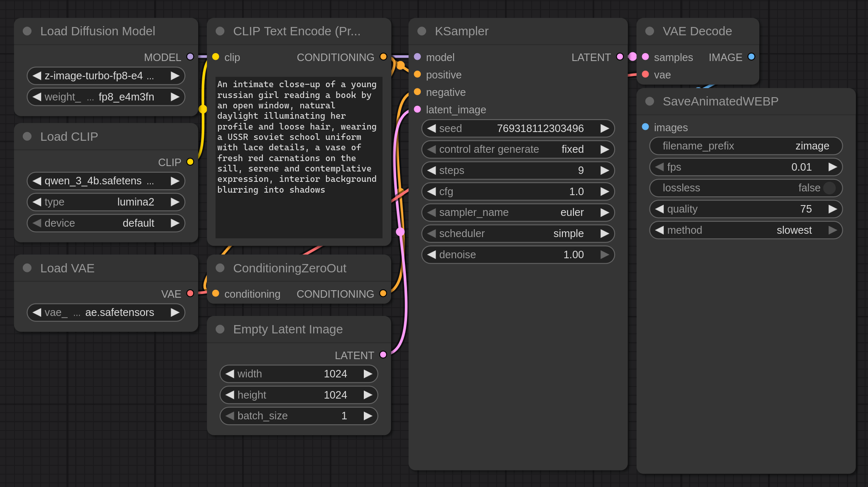Click the MODEL output socket
This screenshot has width=868, height=487.
point(190,57)
